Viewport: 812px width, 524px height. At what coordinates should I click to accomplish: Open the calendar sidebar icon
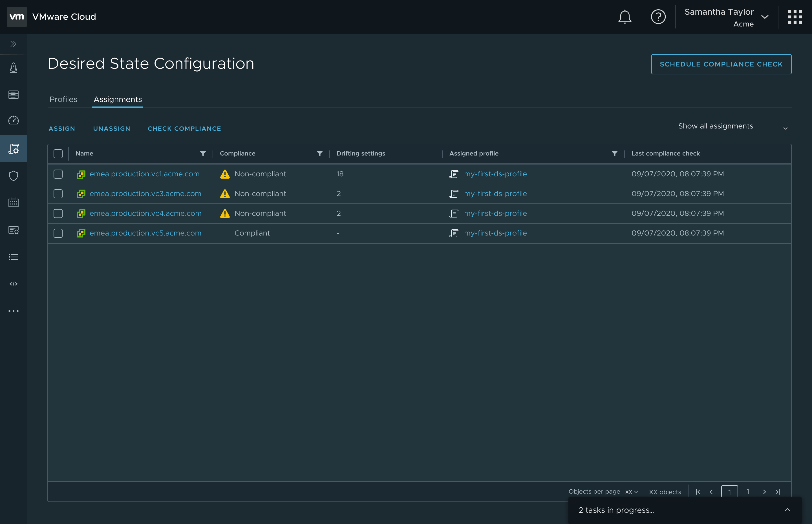pyautogui.click(x=14, y=202)
